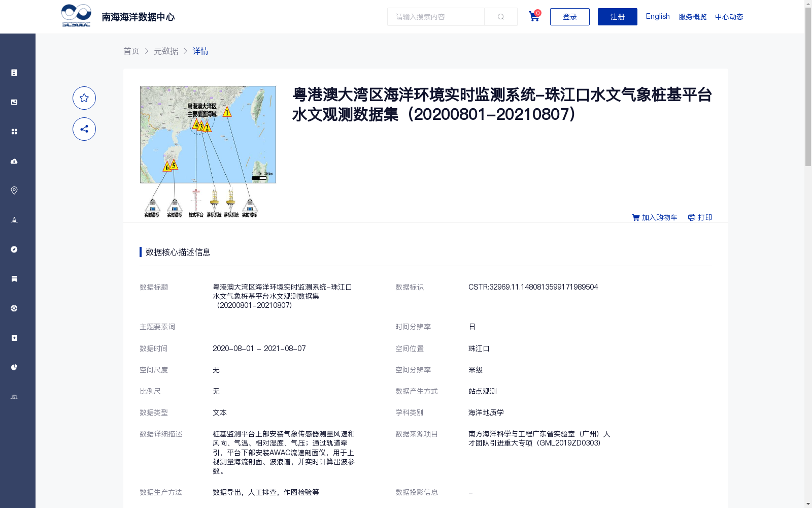
Task: Open the plus-document sidebar icon
Action: pyautogui.click(x=14, y=338)
